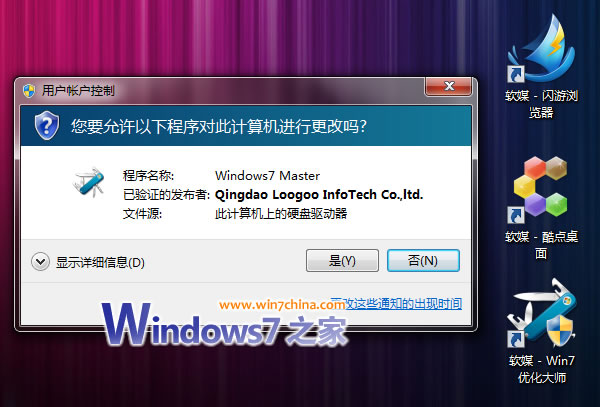
Task: Close the 用户帐户控制 dialog with X
Action: tap(448, 86)
